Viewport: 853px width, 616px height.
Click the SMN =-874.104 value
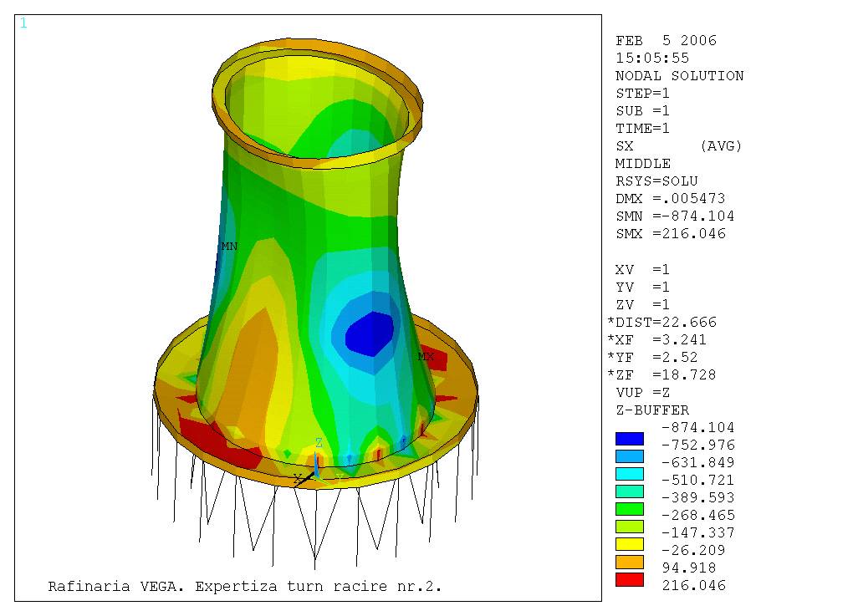coord(674,216)
